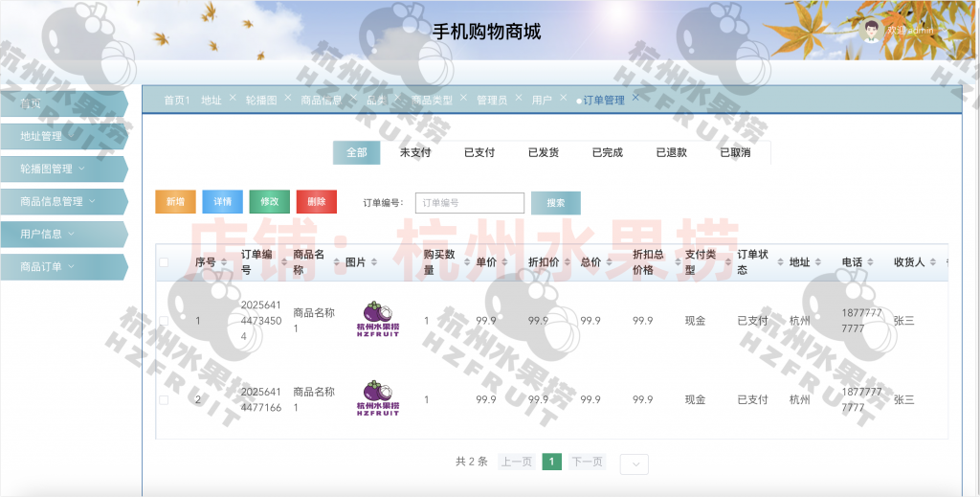Image resolution: width=980 pixels, height=497 pixels.
Task: Check the box for order row 2
Action: pyautogui.click(x=164, y=399)
